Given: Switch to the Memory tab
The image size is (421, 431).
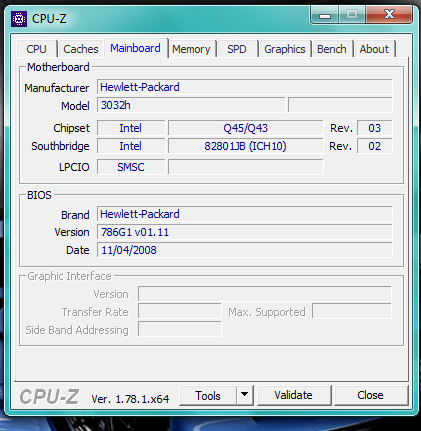Looking at the screenshot, I should (x=191, y=49).
